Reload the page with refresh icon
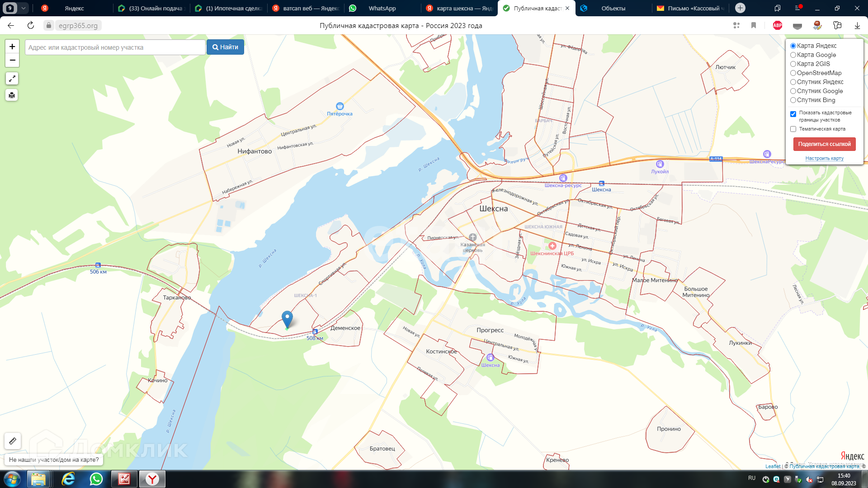 tap(31, 25)
